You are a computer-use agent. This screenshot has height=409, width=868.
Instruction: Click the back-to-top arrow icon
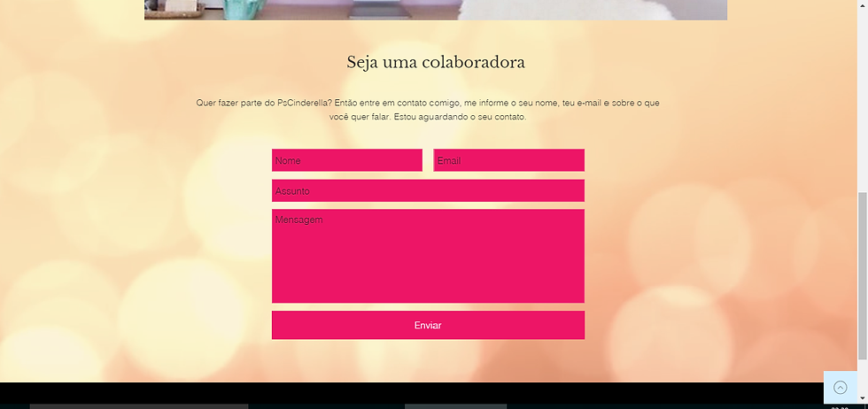(x=841, y=388)
